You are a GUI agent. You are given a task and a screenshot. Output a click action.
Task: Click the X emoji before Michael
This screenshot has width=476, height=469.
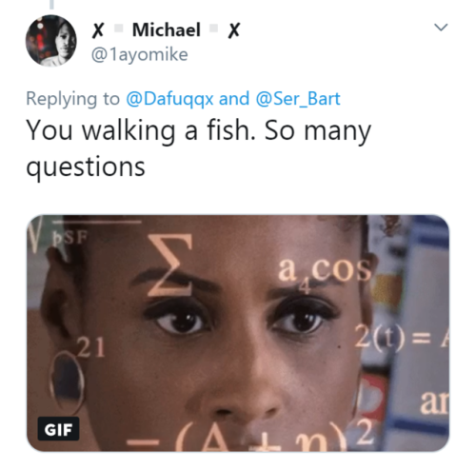[98, 30]
